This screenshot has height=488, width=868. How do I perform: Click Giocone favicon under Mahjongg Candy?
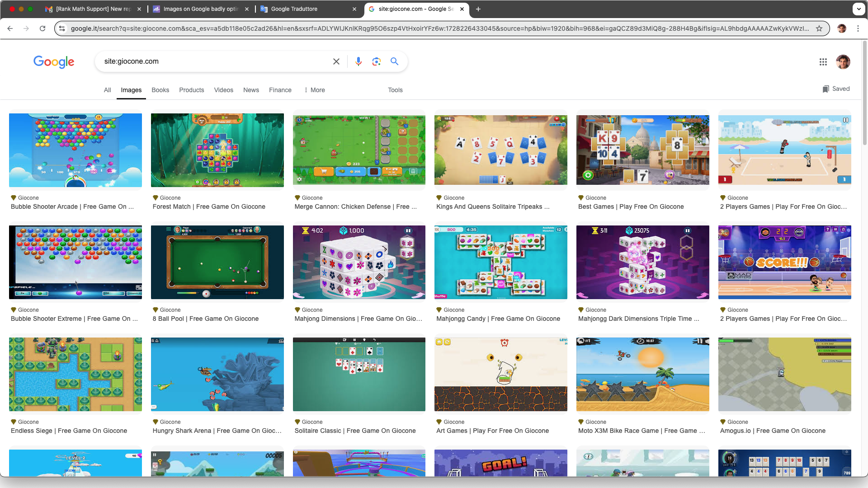(x=439, y=310)
